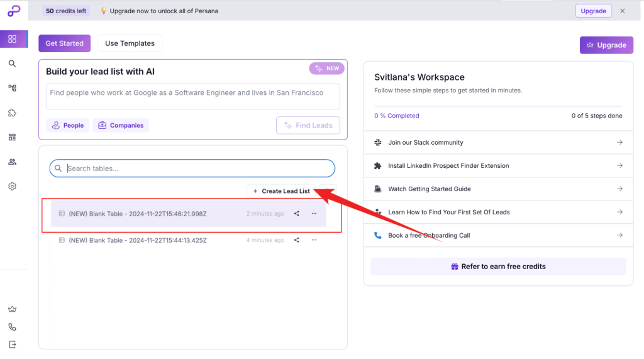Share the 15:44:13.425Z Blank Table
Screen dimensions: 644x359
click(297, 240)
